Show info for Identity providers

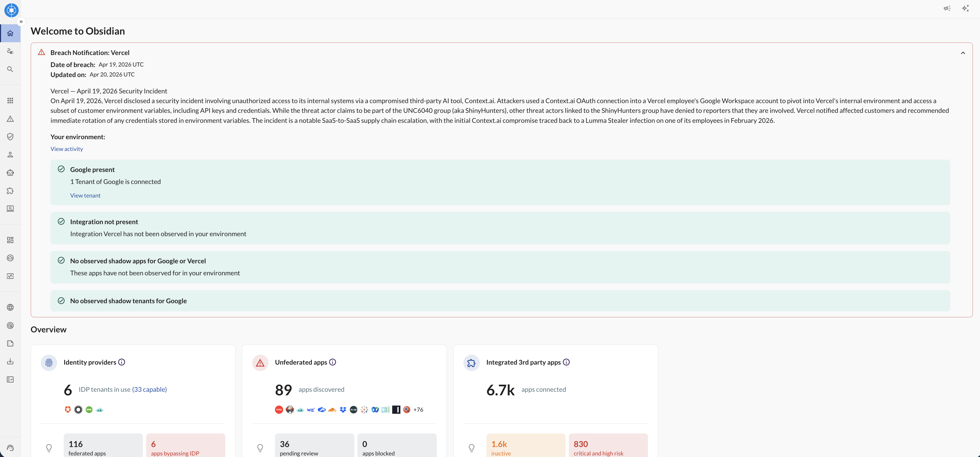(x=122, y=362)
